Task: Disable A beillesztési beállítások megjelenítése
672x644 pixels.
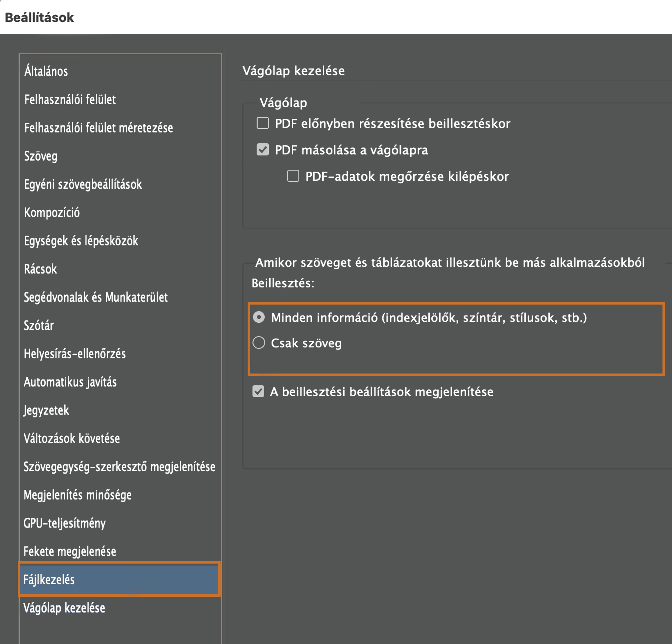Action: coord(259,392)
